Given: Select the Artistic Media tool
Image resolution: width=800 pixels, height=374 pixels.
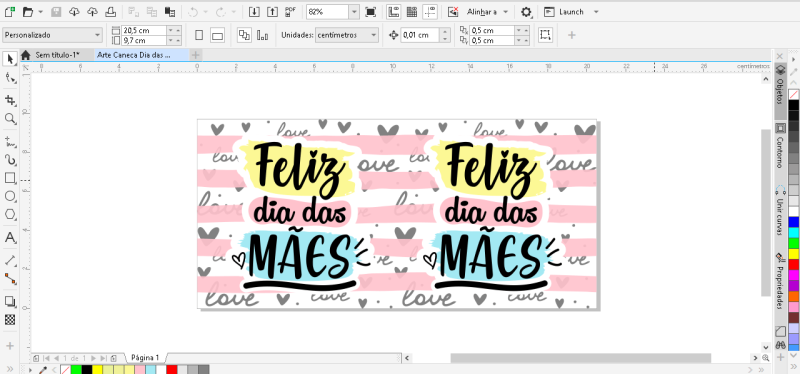Looking at the screenshot, I should tap(10, 159).
